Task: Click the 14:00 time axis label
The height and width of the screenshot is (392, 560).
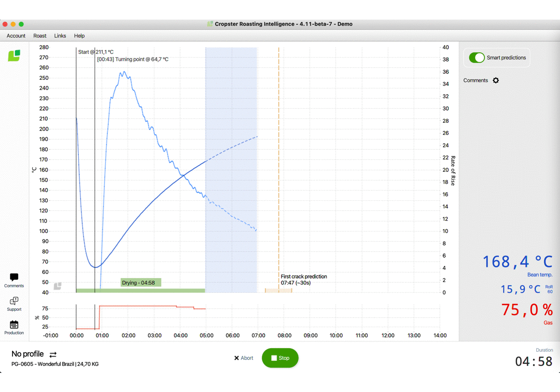Action: click(x=440, y=336)
